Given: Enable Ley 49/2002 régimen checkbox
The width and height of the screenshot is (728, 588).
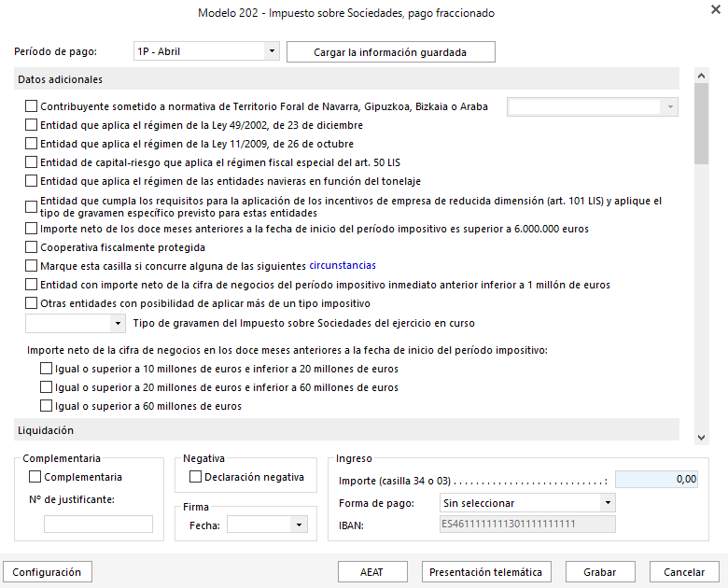Looking at the screenshot, I should point(31,125).
